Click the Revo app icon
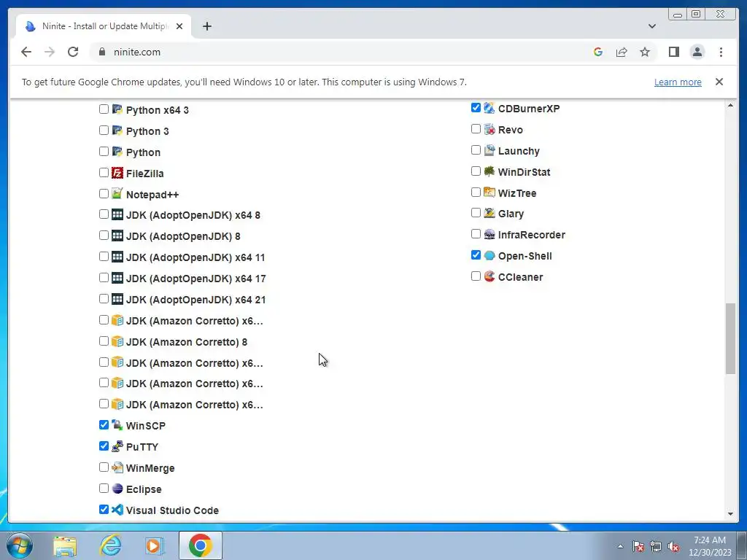Screen dimensions: 747x560 489,130
